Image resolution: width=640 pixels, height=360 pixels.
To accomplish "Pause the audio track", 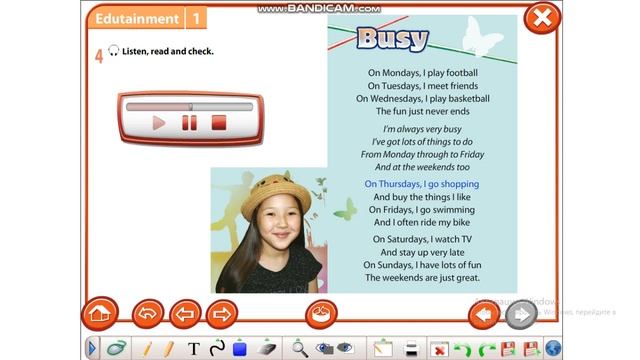I will tap(189, 122).
